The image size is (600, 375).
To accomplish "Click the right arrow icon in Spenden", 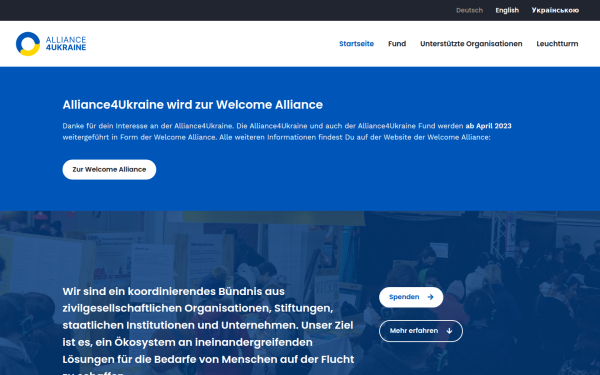I will [x=430, y=297].
